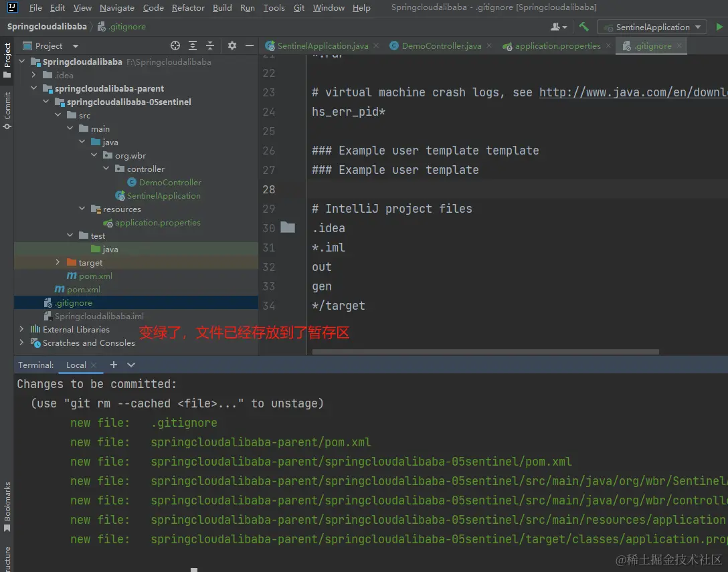The image size is (728, 572).
Task: Click the expand all icon in Project panel
Action: [193, 45]
